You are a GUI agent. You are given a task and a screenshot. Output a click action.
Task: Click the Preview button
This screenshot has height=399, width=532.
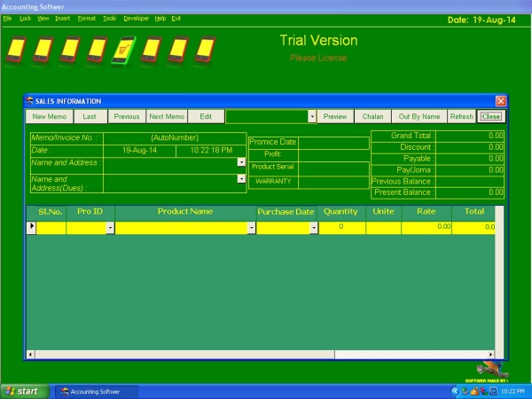pos(335,116)
